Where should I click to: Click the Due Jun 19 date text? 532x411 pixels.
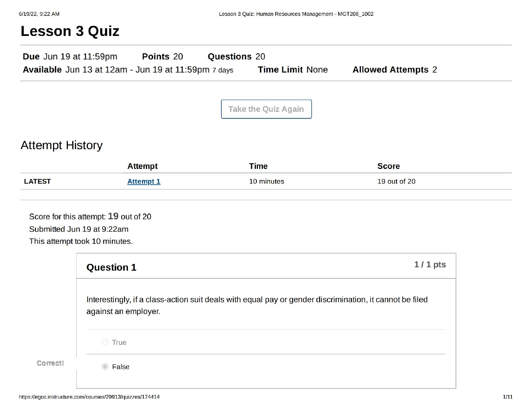click(x=70, y=56)
